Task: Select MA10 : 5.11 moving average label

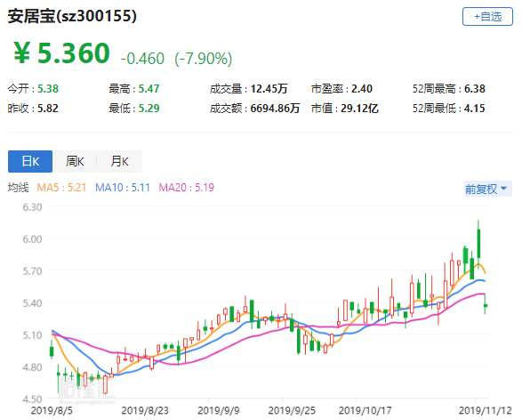Action: pos(123,188)
